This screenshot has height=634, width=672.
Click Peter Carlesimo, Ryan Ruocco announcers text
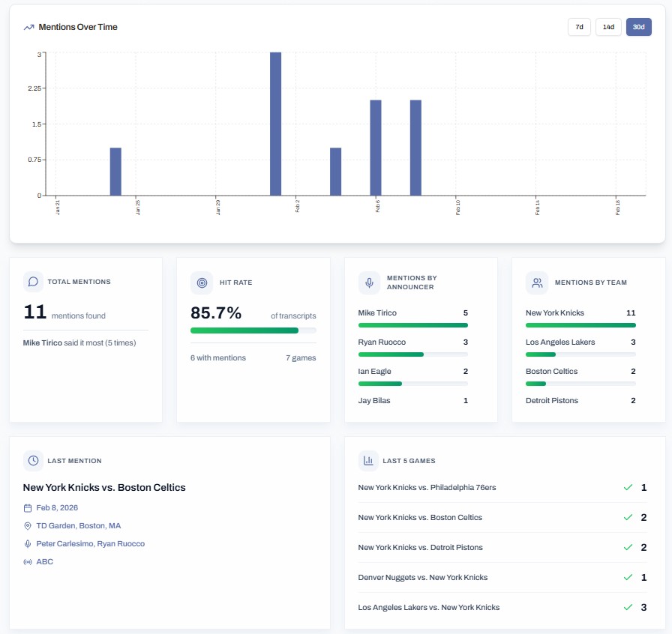coord(91,544)
